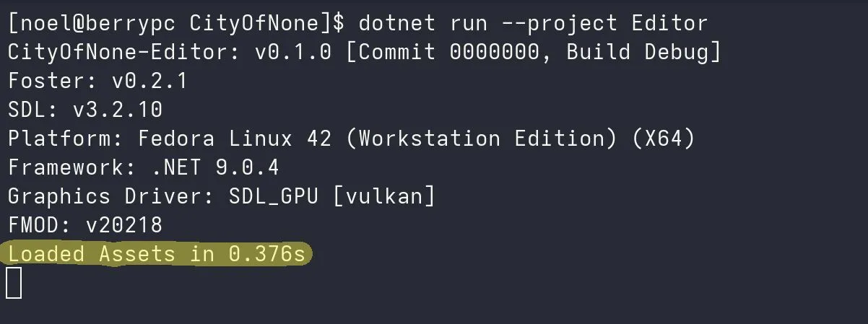Click the FMOD version v20218

[123, 225]
